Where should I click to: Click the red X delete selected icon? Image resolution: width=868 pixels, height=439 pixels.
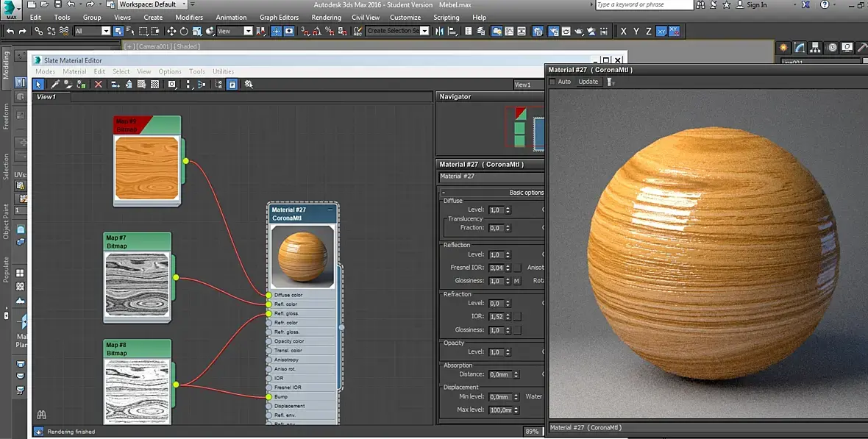pos(99,85)
